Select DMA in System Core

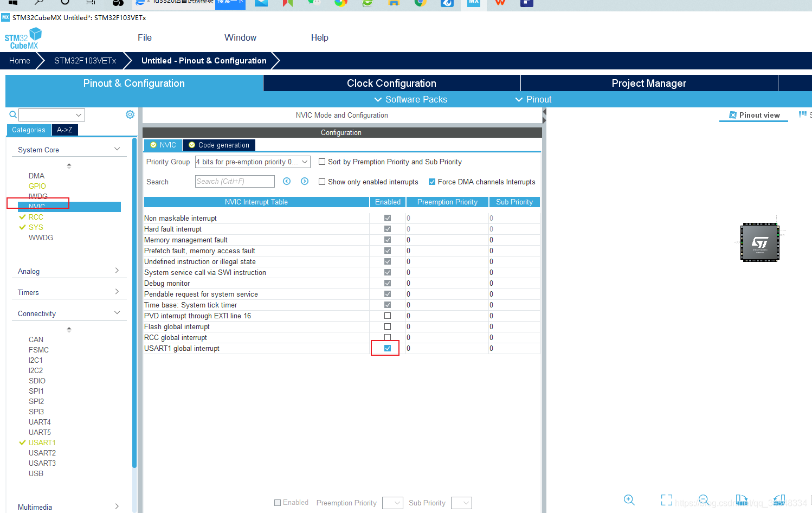point(36,176)
